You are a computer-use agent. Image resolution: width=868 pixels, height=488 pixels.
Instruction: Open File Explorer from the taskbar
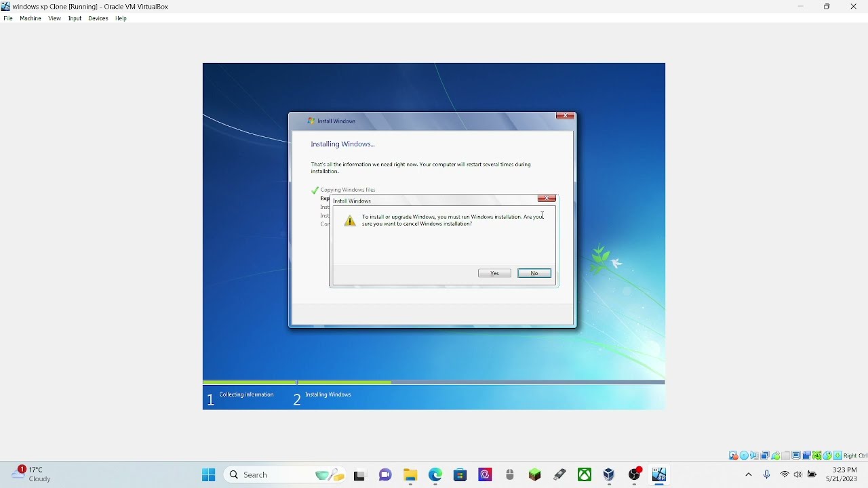[x=410, y=475]
